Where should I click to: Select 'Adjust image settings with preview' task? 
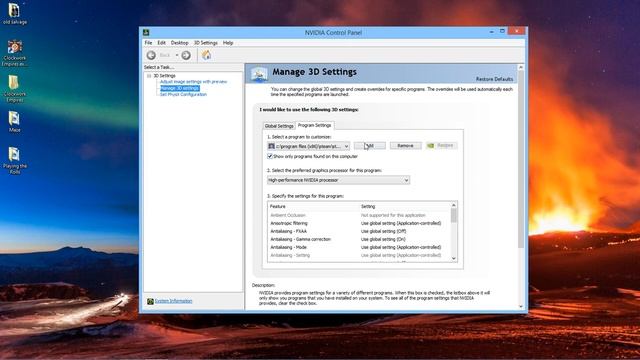coord(193,82)
